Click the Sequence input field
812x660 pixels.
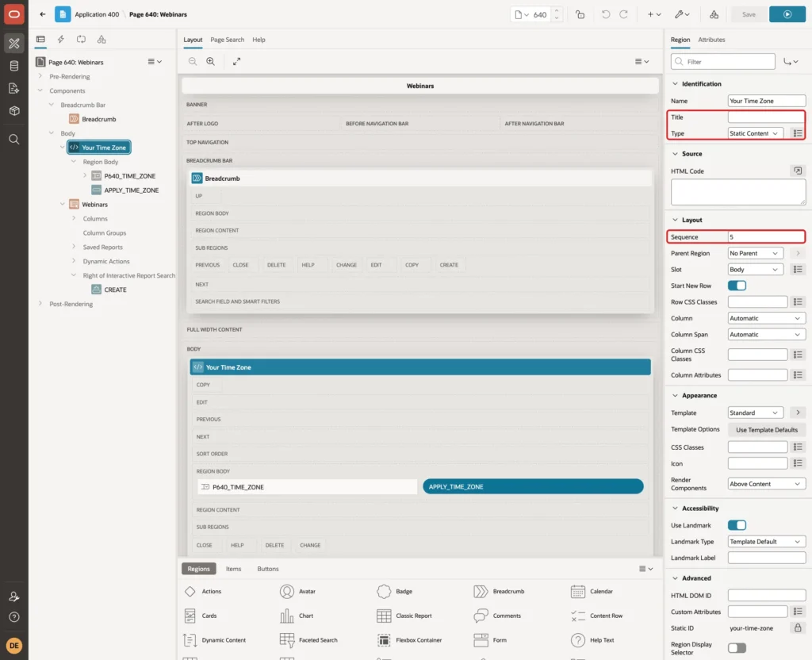pos(767,236)
